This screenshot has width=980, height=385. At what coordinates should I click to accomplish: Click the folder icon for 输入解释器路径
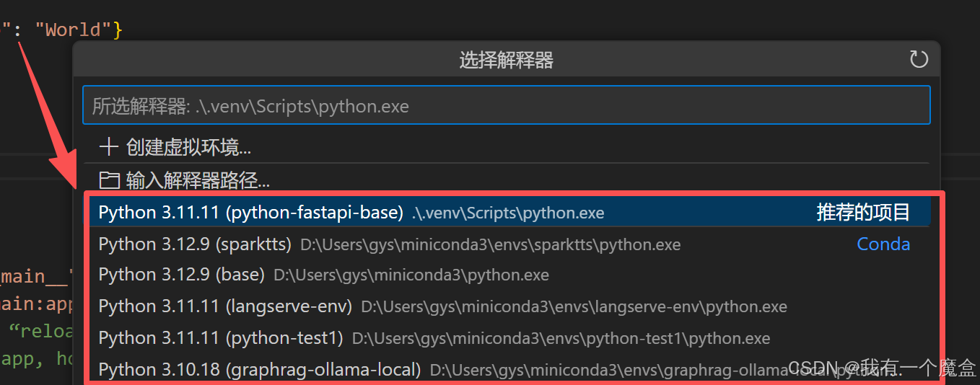tap(109, 180)
